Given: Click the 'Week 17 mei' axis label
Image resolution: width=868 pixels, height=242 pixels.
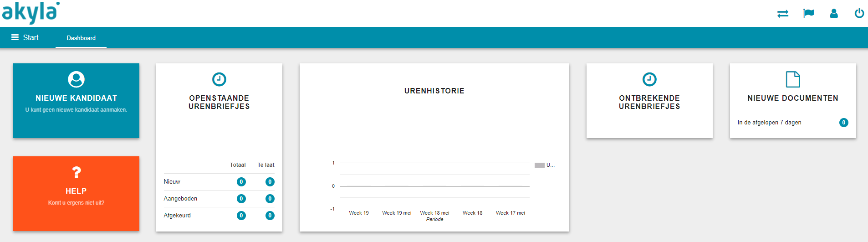Looking at the screenshot, I should click(x=511, y=213).
